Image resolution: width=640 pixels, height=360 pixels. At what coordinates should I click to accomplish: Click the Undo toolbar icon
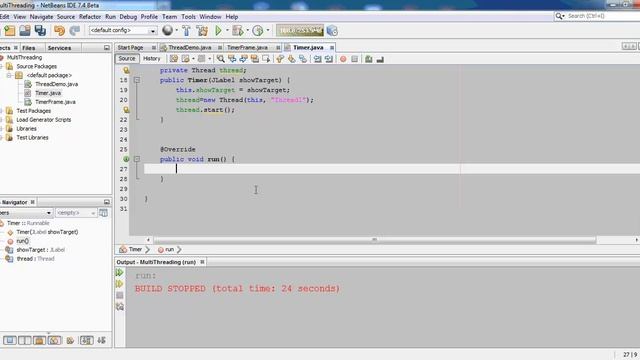60,31
